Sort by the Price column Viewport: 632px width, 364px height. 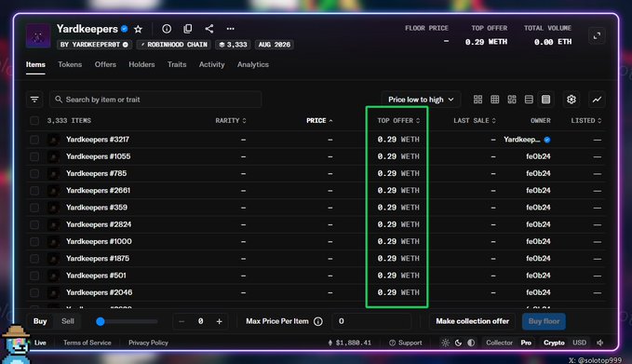[x=319, y=120]
